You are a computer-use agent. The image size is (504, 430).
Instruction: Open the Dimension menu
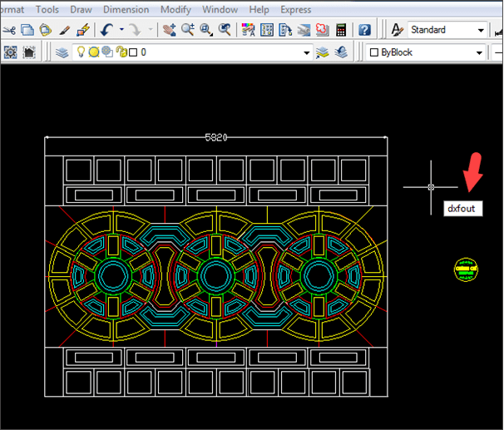click(x=126, y=10)
